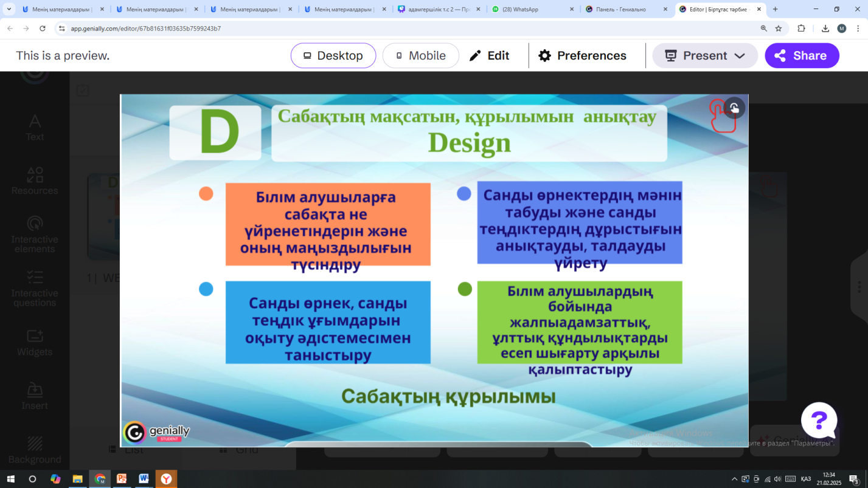Open the Text tool in sidebar
Viewport: 868px width, 488px height.
35,128
